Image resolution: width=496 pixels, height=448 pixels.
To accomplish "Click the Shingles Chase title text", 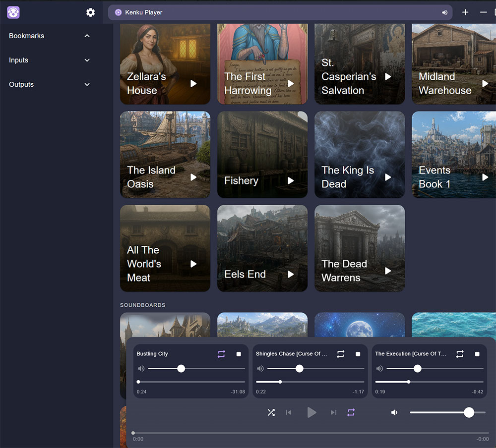I will click(x=291, y=354).
